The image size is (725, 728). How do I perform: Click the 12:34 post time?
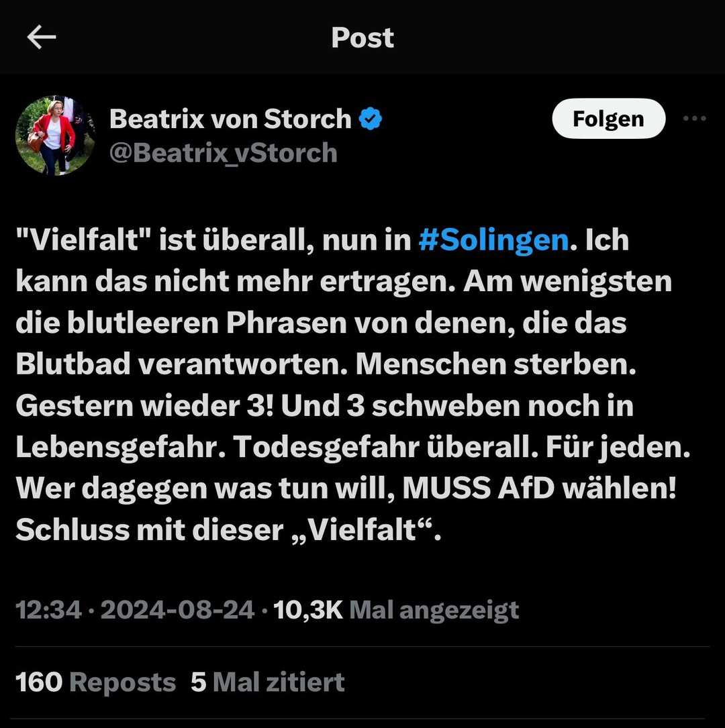[x=48, y=610]
